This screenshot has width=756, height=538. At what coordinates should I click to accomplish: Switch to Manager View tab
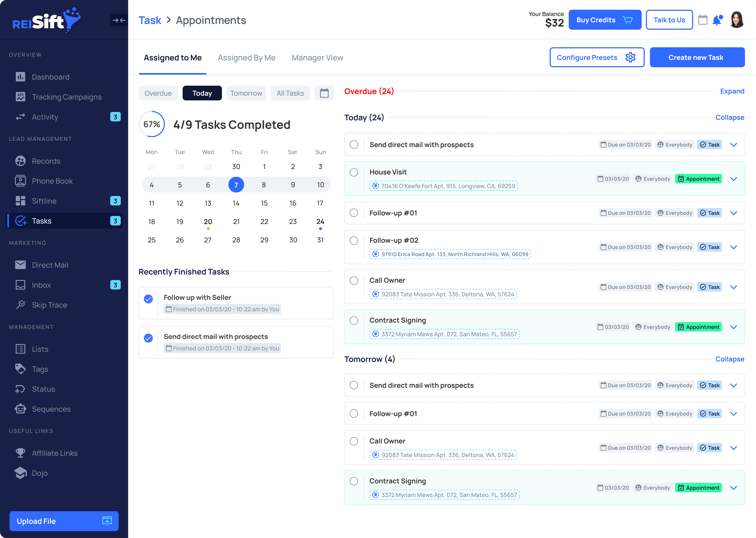(317, 58)
